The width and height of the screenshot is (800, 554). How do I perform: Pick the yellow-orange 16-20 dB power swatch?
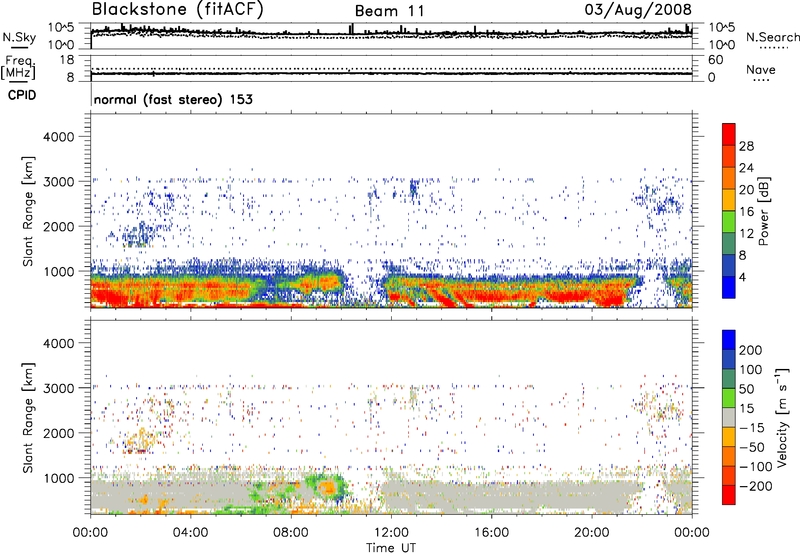[x=729, y=200]
